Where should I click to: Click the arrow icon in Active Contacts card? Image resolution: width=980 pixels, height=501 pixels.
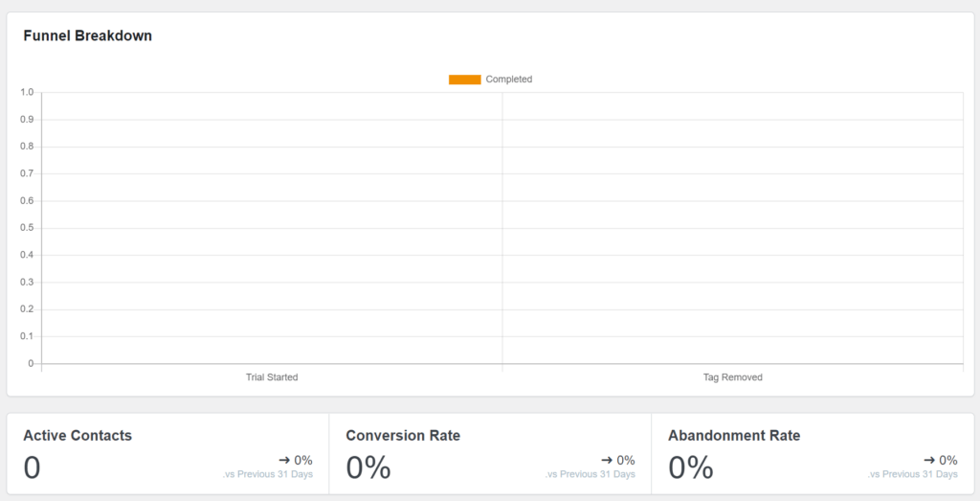pyautogui.click(x=284, y=461)
